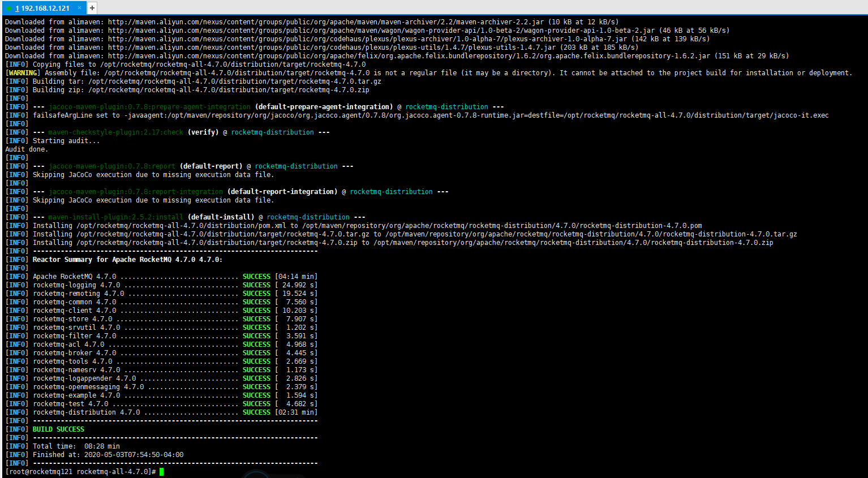Click the 'rocketmq-test 4.7.0' summary row

(x=161, y=404)
